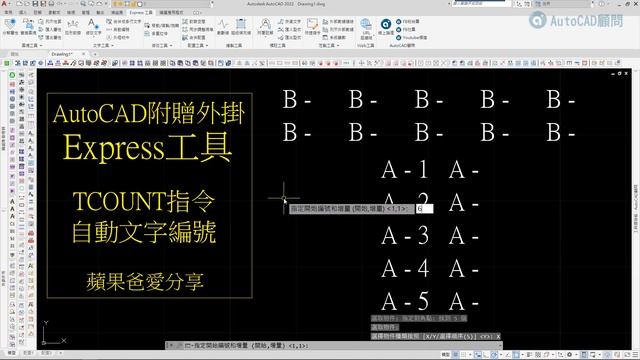
Task: Click the 對齊空間 tool in 配置工具 panel
Action: coord(194,21)
